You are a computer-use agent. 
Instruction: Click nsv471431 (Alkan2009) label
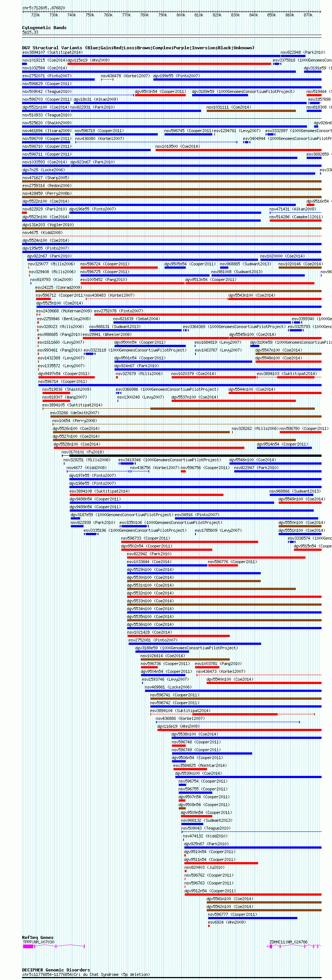pyautogui.click(x=293, y=209)
